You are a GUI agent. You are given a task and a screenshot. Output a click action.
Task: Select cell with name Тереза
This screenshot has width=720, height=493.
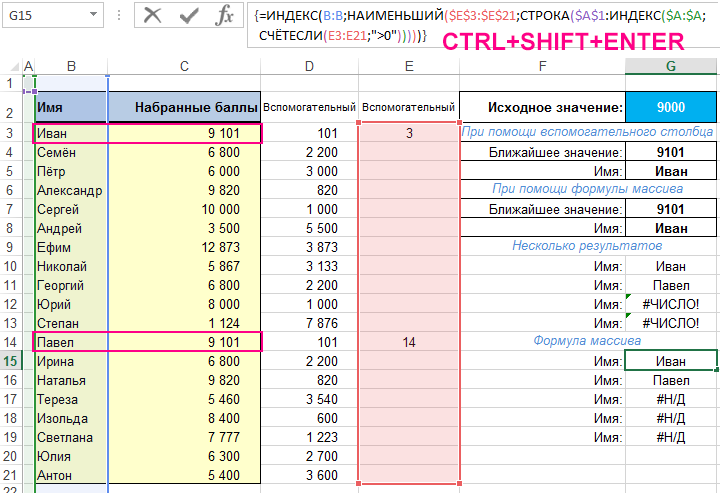click(71, 399)
